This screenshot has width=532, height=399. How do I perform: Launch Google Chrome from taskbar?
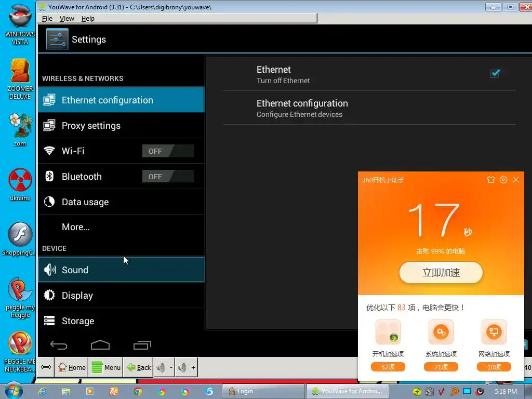(x=137, y=391)
